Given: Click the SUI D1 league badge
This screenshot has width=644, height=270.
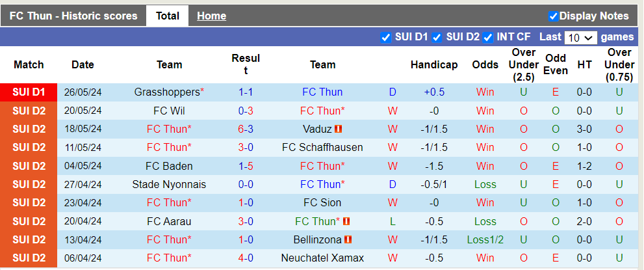Looking at the screenshot, I should pyautogui.click(x=29, y=92).
